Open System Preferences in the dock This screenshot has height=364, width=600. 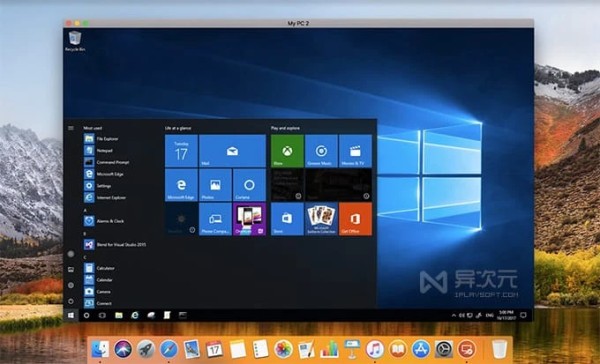point(443,349)
